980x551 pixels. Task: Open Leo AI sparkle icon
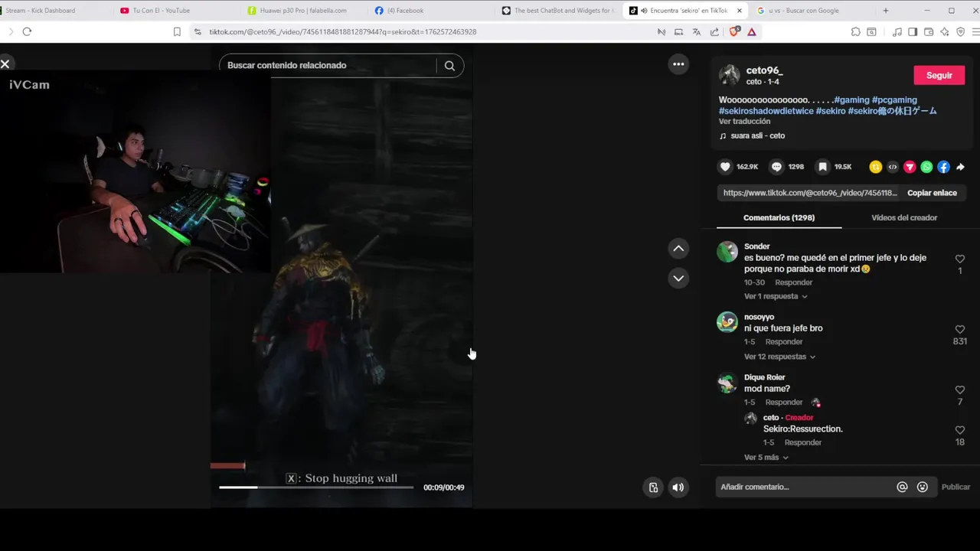pos(945,31)
